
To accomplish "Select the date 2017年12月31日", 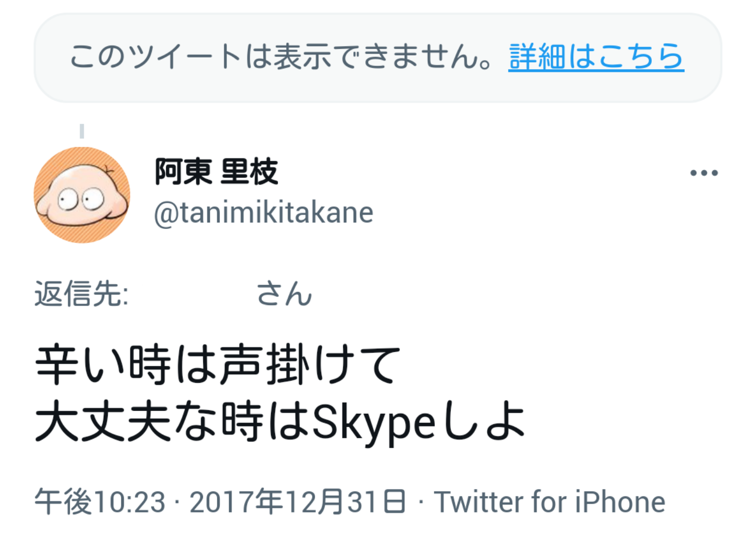I will pyautogui.click(x=298, y=502).
